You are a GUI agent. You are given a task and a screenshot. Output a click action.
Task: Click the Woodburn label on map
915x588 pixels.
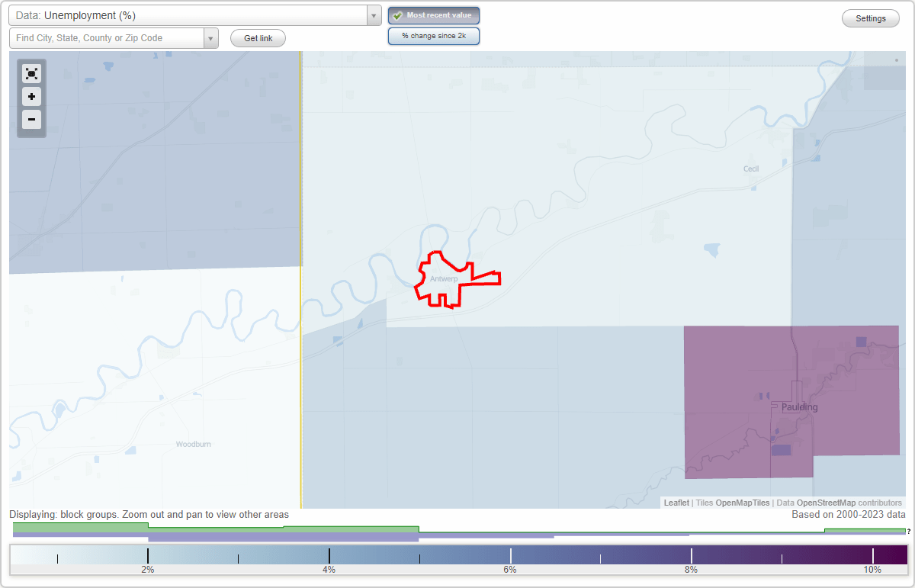pyautogui.click(x=193, y=444)
